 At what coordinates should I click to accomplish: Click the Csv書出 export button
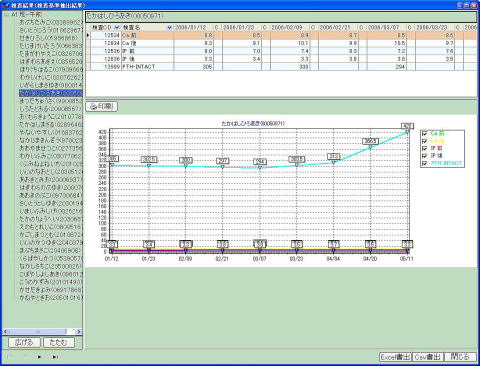click(428, 357)
